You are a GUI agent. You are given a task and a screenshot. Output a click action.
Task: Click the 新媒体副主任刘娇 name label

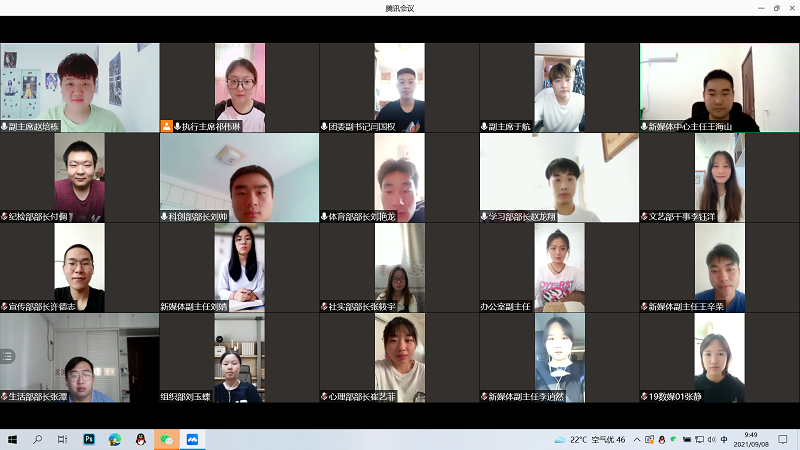click(x=194, y=307)
